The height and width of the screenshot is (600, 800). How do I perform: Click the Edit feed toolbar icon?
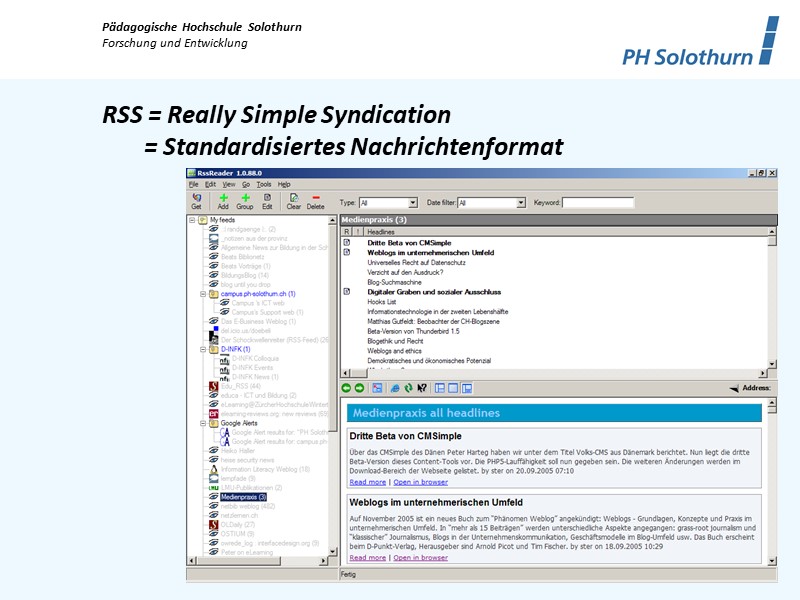pos(267,200)
